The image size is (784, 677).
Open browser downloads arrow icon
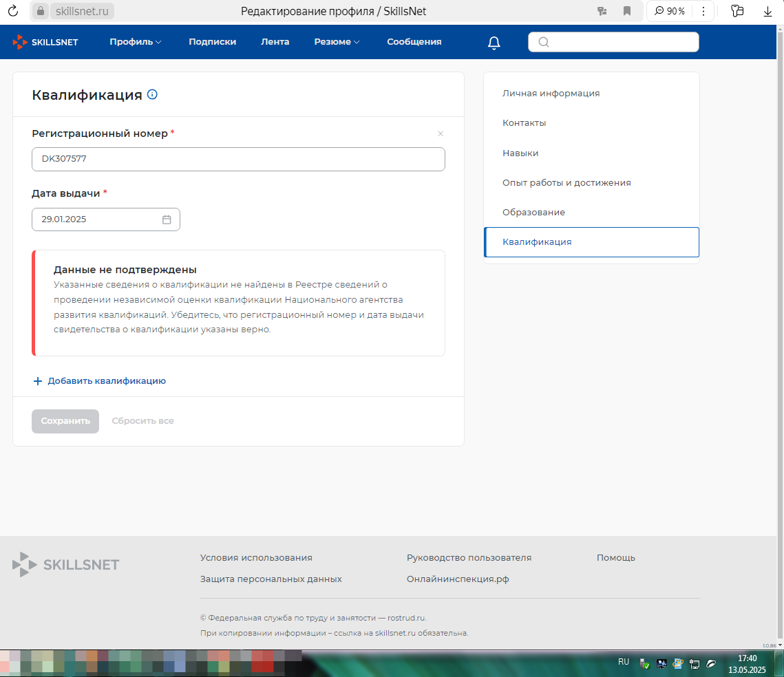tap(767, 11)
